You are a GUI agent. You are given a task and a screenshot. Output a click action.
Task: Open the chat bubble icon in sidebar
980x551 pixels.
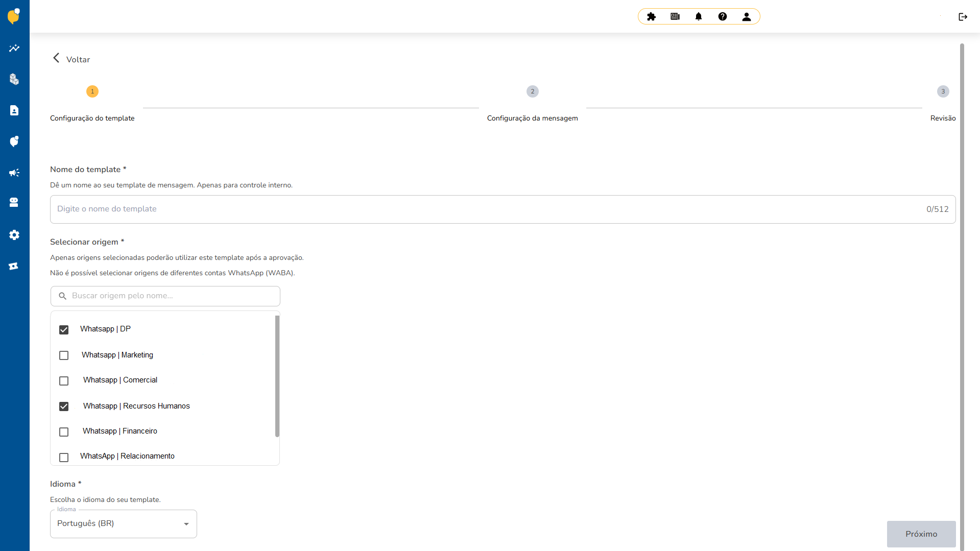coord(14,141)
